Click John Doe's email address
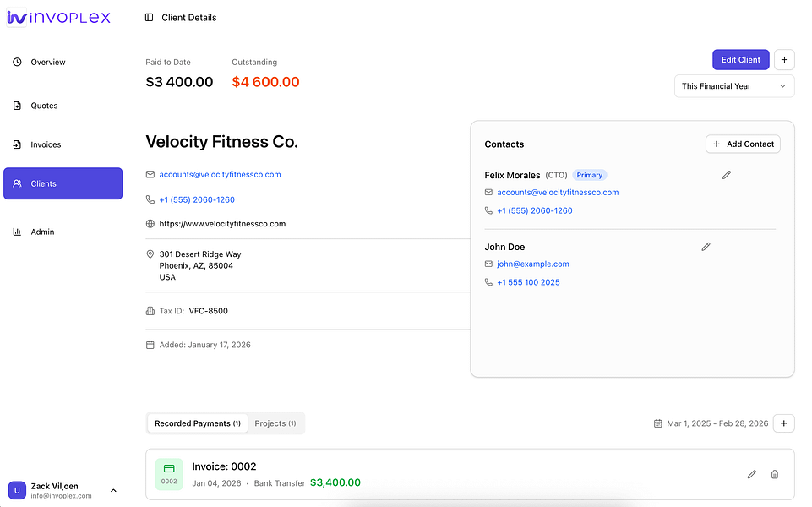Image resolution: width=812 pixels, height=507 pixels. point(533,264)
